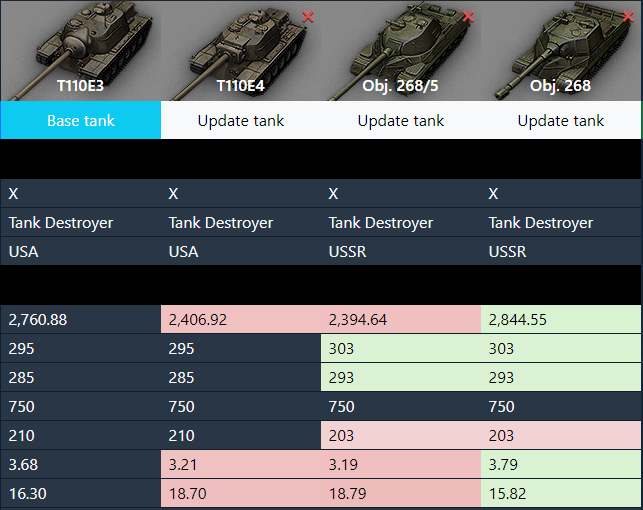Click Update tank under Obj. 268/5
643x510 pixels.
click(x=401, y=120)
